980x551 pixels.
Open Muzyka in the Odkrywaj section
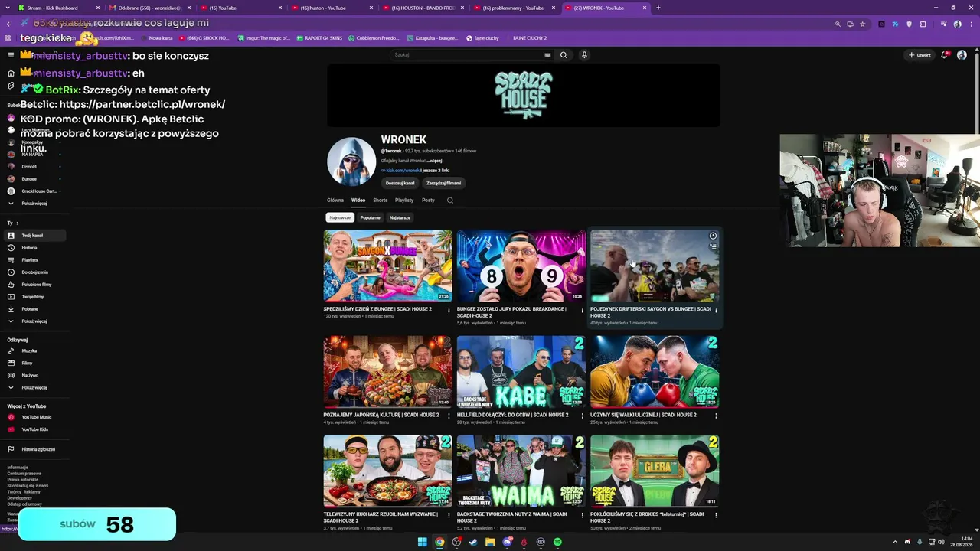(x=33, y=350)
